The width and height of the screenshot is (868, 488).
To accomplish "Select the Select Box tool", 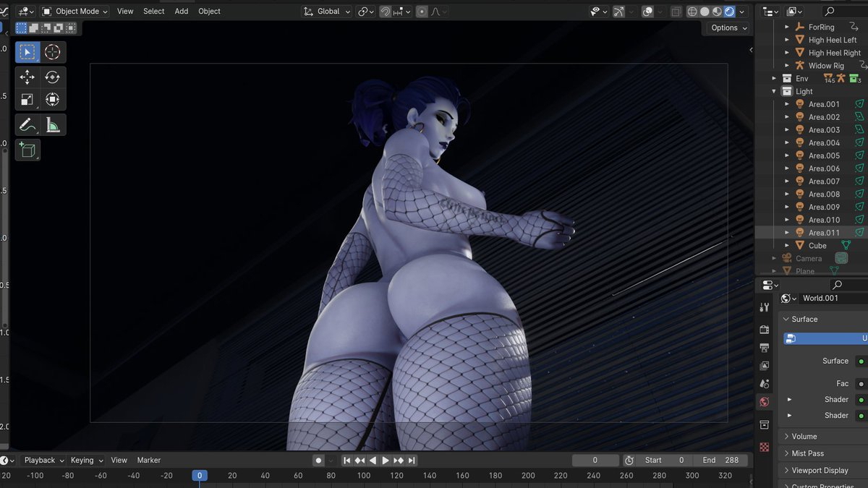I will coord(27,52).
